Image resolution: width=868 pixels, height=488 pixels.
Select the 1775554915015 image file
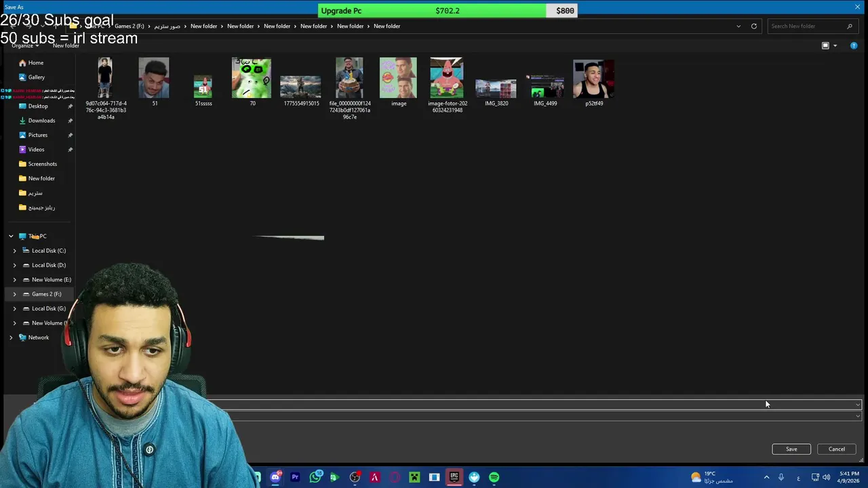[301, 90]
